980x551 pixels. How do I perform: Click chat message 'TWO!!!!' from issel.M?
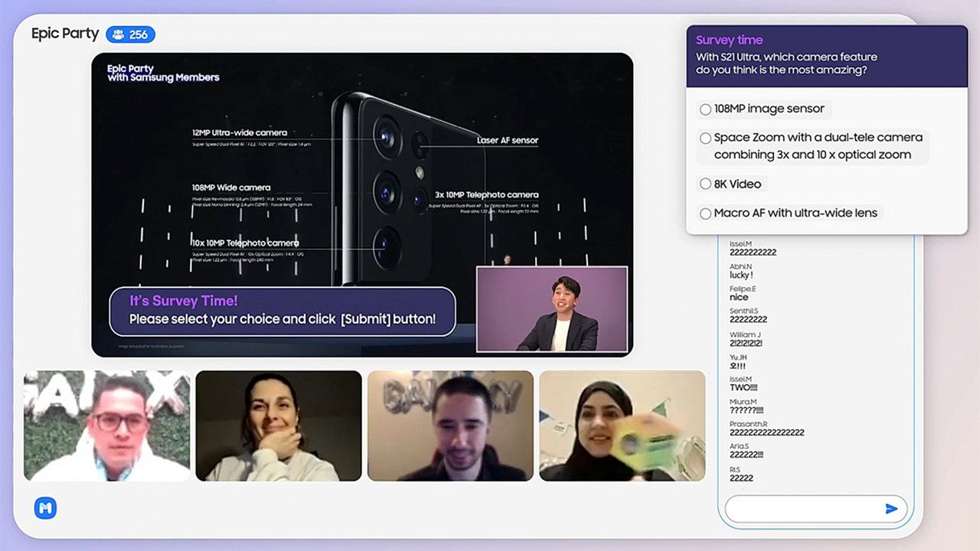[x=743, y=387]
